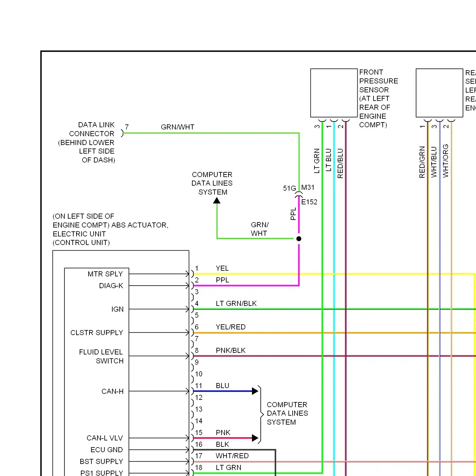Viewport: 476px width, 476px height.
Task: Click pin number 5 on the ABS unit connector
Action: click(197, 315)
